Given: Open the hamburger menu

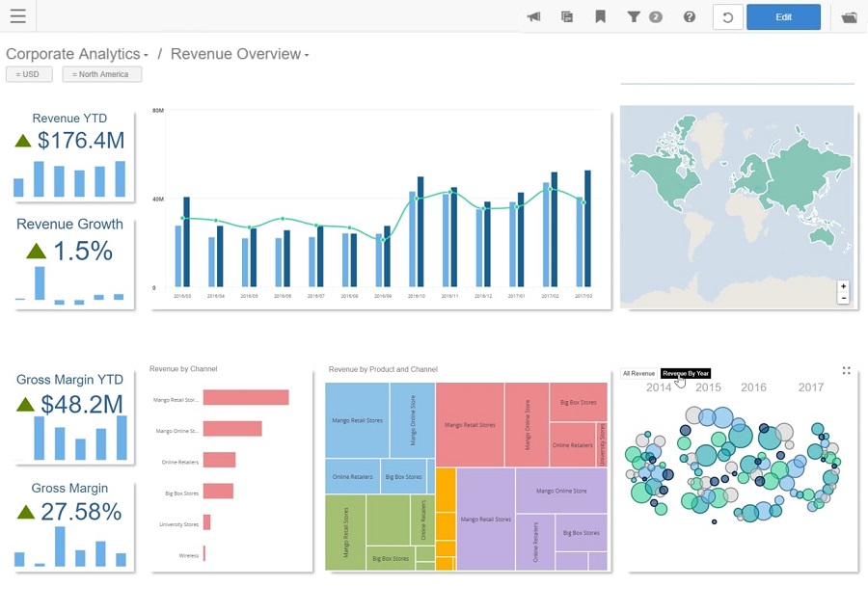Looking at the screenshot, I should point(17,15).
